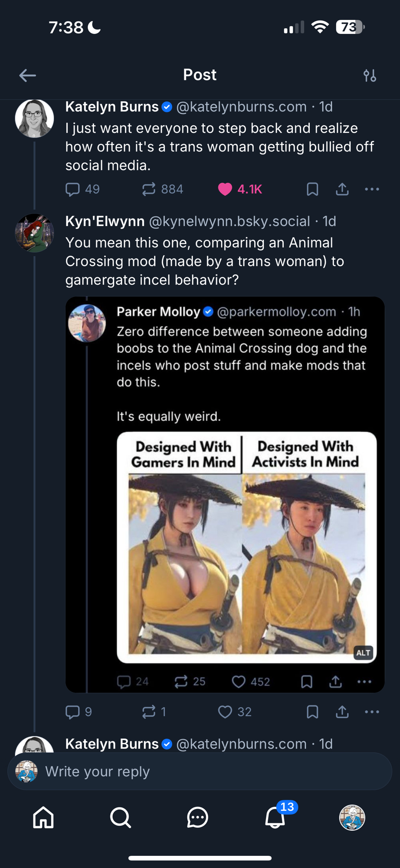Open more options on Parker Molloy's quoted post
Viewport: 400px width, 868px height.
point(364,682)
